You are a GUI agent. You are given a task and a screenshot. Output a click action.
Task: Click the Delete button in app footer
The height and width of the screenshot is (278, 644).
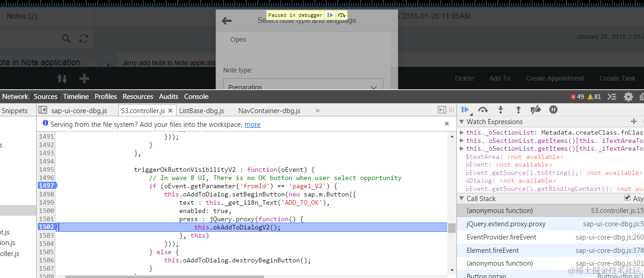click(x=464, y=78)
